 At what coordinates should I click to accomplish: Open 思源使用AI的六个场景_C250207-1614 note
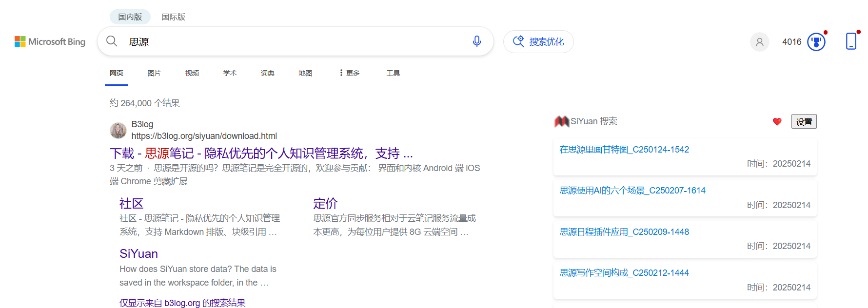pos(632,191)
